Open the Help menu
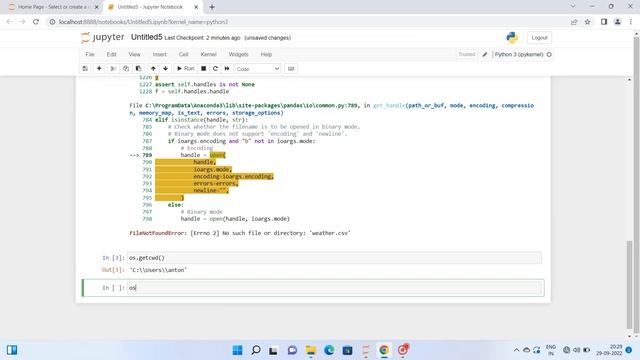This screenshot has width=640, height=360. [x=266, y=54]
